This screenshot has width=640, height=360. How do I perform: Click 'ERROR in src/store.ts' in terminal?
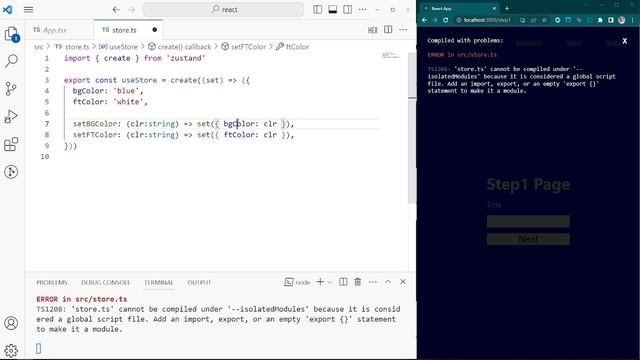tap(82, 299)
